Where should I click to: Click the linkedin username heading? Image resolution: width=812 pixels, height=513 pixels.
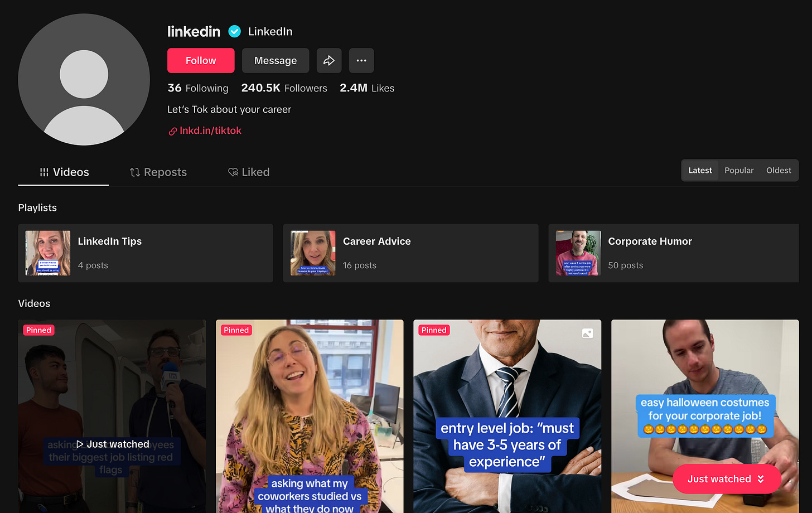(x=194, y=31)
